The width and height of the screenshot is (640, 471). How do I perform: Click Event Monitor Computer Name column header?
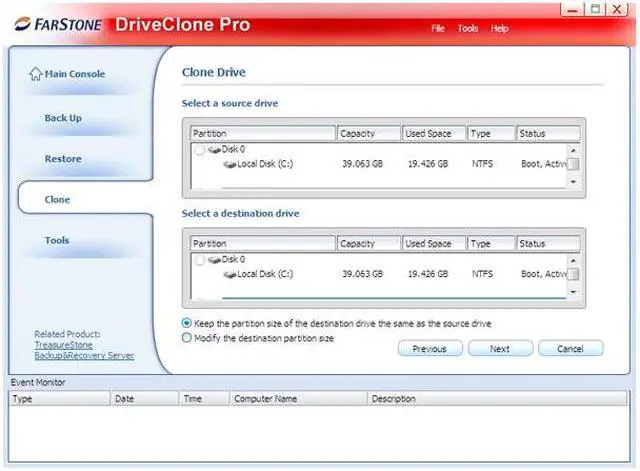coord(298,399)
